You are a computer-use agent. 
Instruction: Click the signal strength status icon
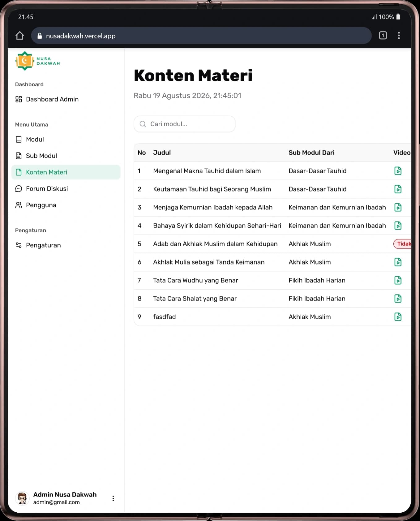pyautogui.click(x=374, y=17)
